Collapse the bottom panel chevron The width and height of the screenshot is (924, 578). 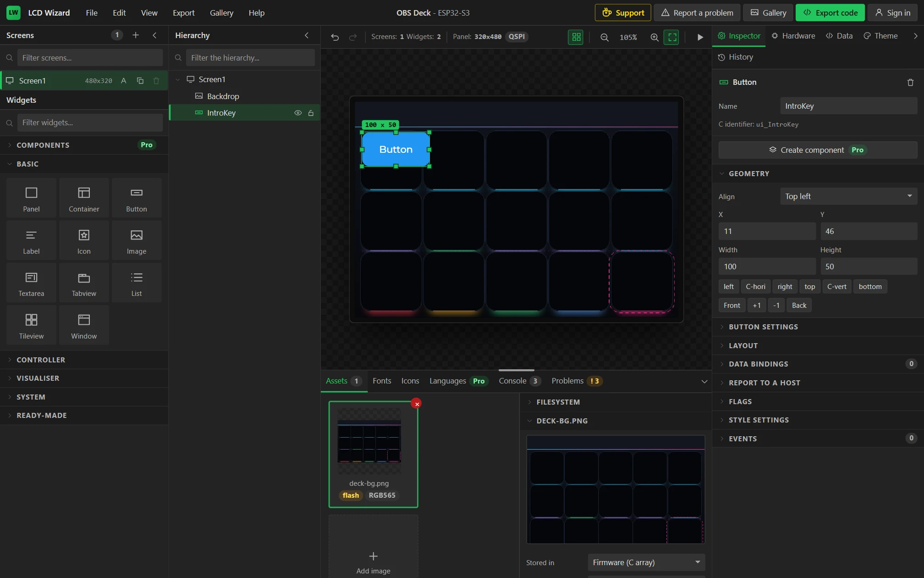coord(704,381)
